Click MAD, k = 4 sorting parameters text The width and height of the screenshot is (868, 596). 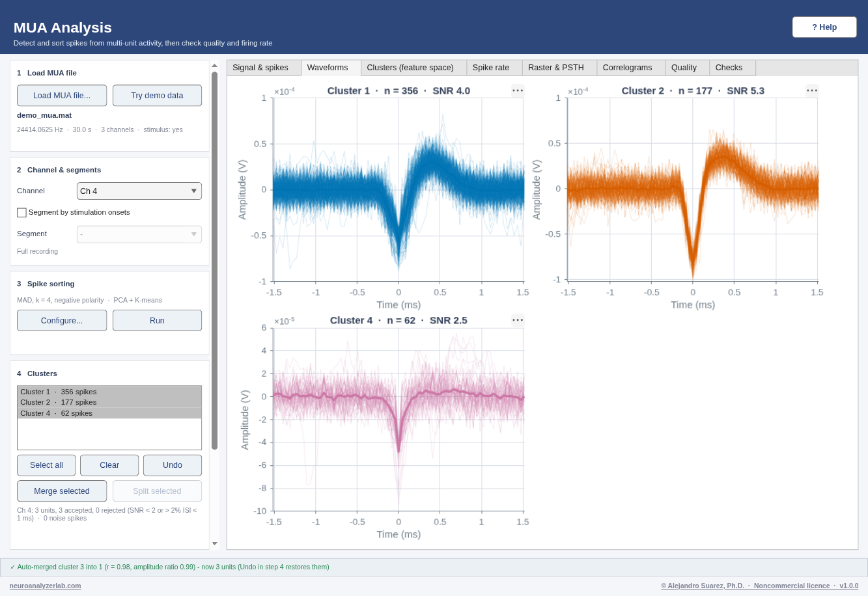(x=89, y=301)
